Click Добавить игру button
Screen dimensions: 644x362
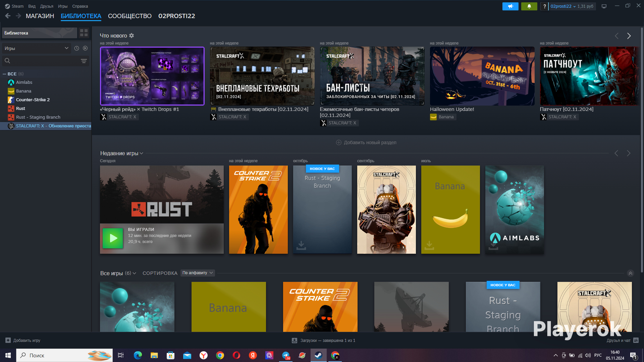click(x=23, y=340)
